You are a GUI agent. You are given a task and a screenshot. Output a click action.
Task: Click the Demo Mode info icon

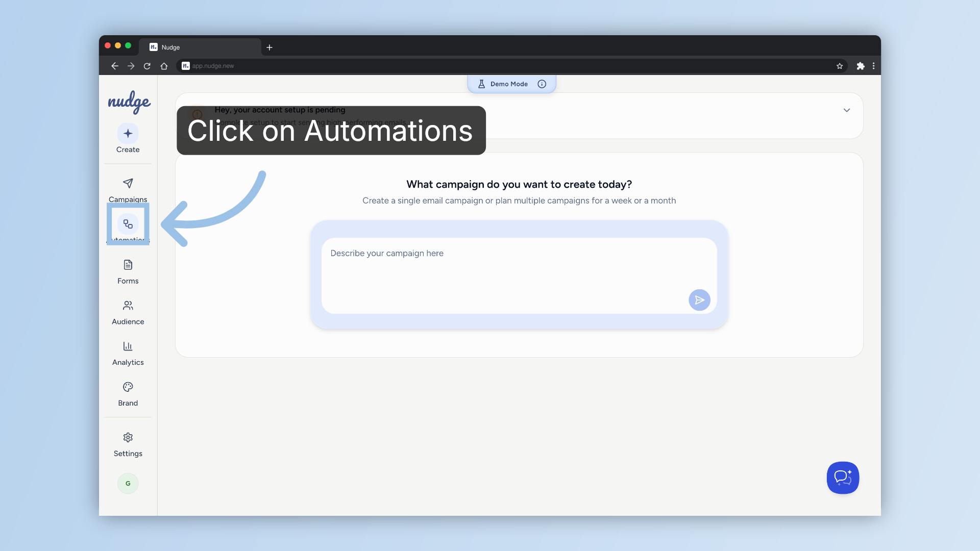tap(542, 84)
